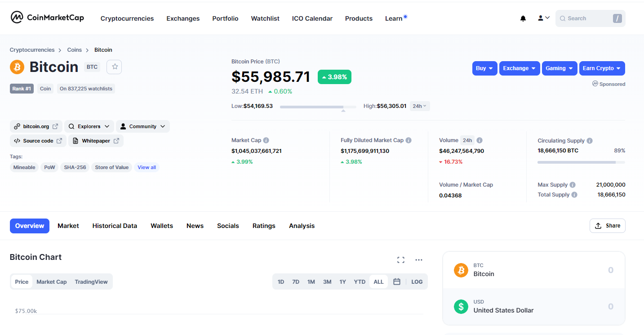
Task: Set chart range to 3M
Action: [x=327, y=282]
